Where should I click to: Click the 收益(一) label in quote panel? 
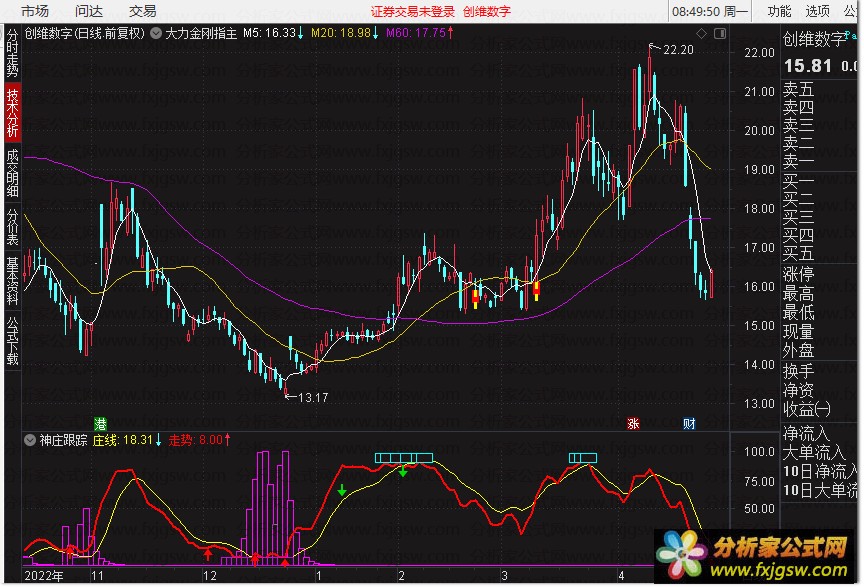[x=807, y=410]
